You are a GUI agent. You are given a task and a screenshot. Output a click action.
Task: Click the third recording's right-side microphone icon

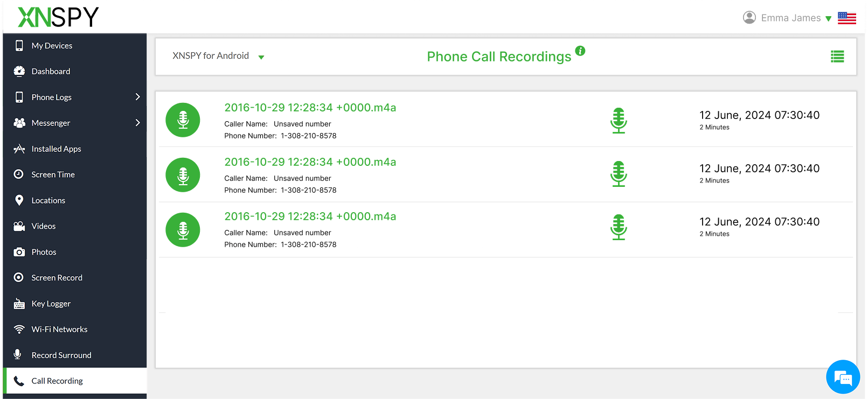[x=619, y=227]
